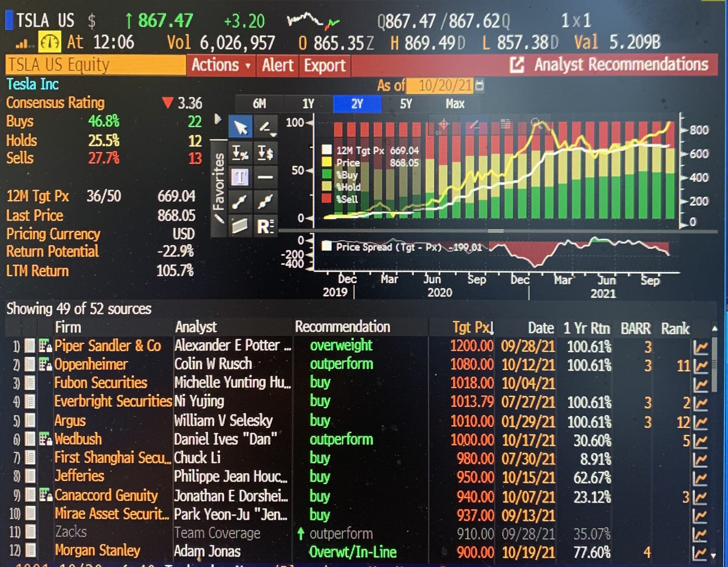Click the Price Spread legend swatch
Screen dimensions: 728x567
tap(327, 246)
